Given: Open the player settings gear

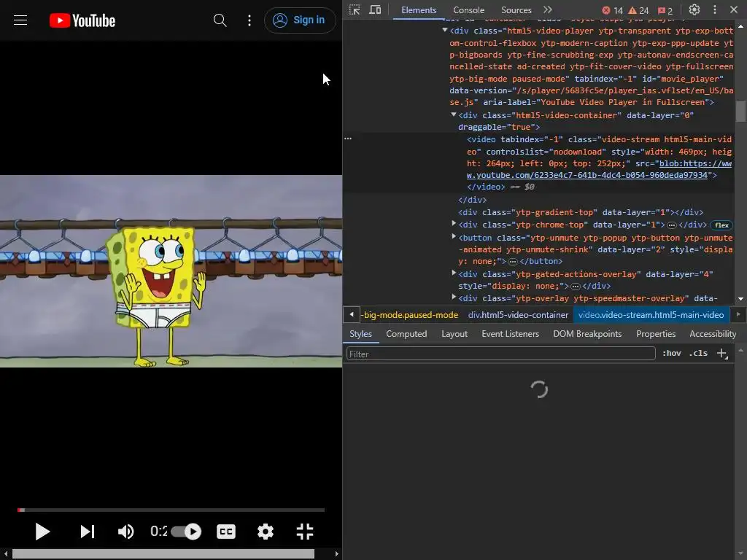Looking at the screenshot, I should tap(266, 532).
